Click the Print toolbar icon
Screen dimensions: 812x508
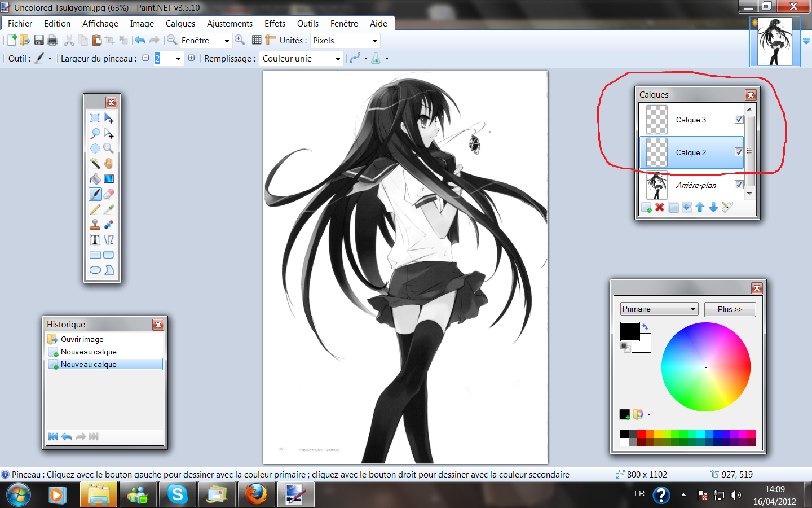[52, 40]
